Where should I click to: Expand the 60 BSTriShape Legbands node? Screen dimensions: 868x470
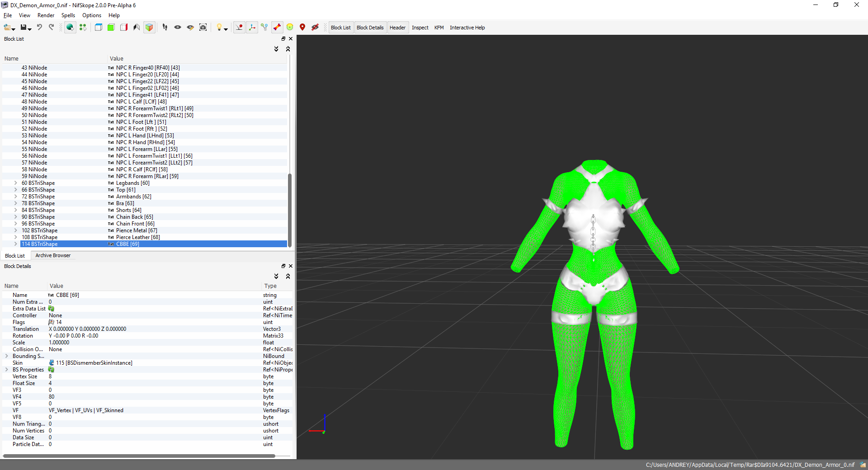pos(15,183)
